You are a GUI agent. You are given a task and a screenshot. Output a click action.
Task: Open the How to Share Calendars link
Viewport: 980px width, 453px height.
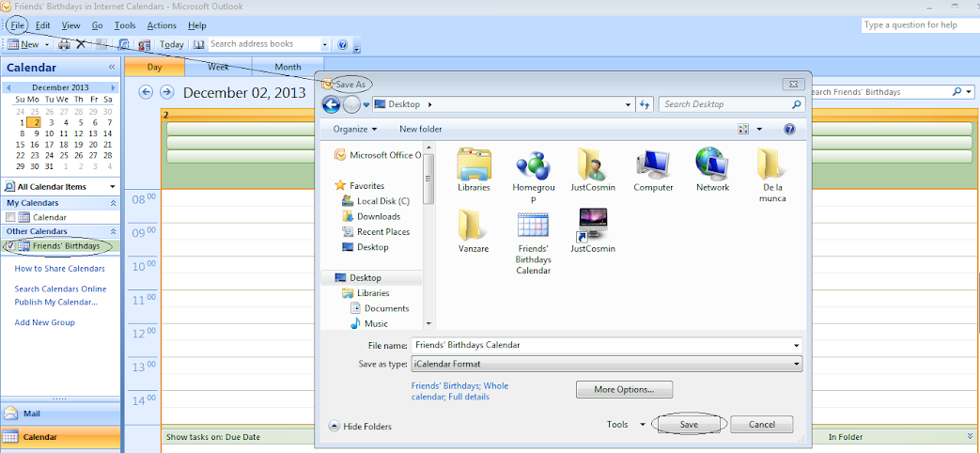pyautogui.click(x=59, y=269)
